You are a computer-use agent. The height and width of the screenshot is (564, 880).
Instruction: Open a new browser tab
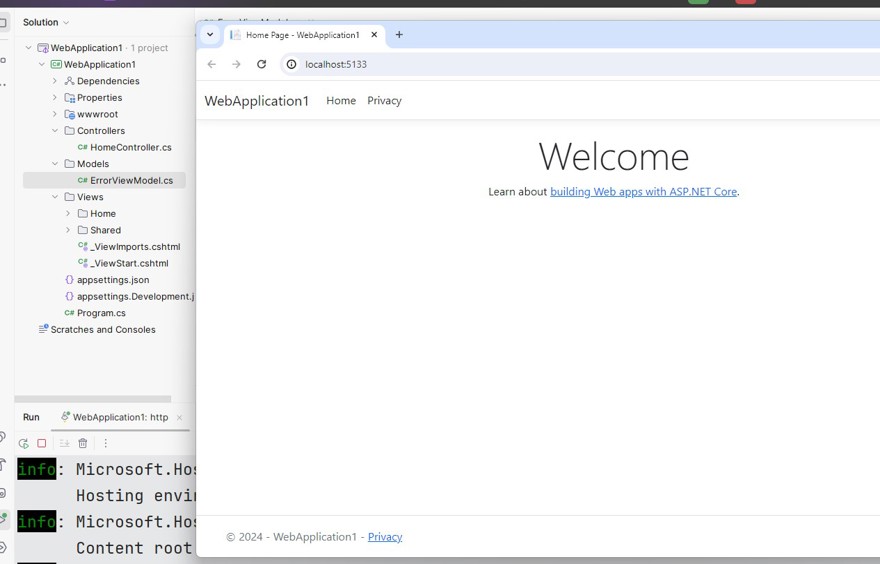tap(399, 35)
